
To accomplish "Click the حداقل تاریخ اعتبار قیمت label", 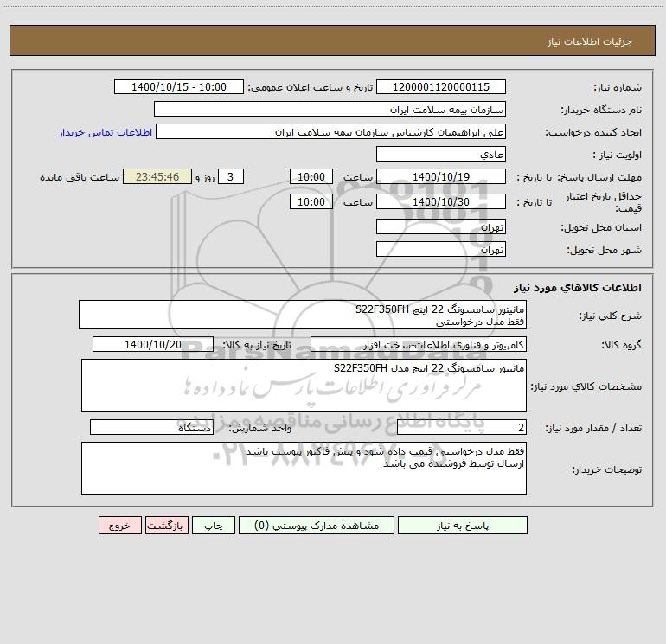I will (604, 202).
